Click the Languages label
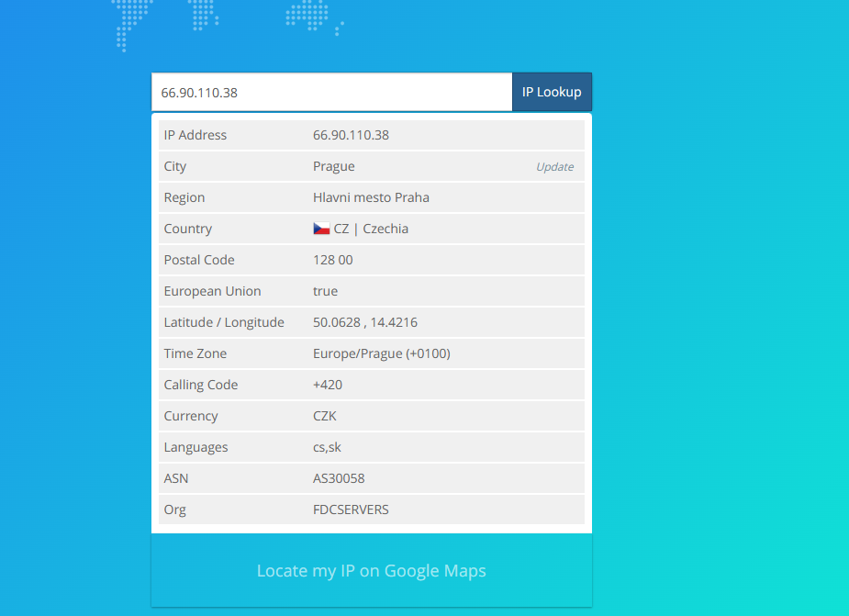The image size is (849, 616). tap(196, 447)
